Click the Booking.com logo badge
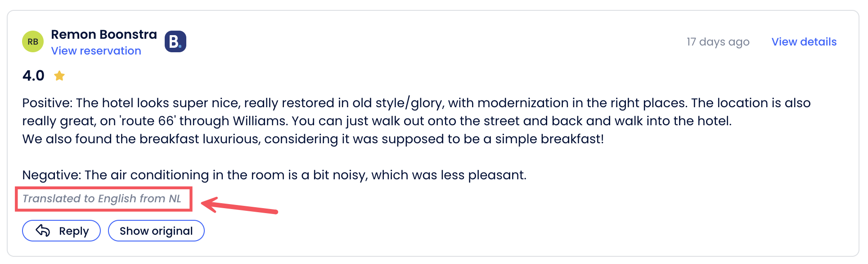 (175, 42)
